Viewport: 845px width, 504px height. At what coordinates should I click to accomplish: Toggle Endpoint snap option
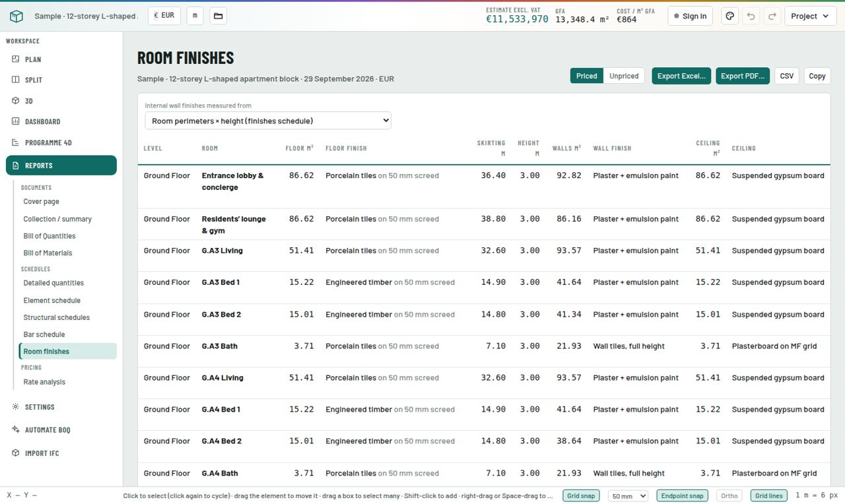[682, 496]
